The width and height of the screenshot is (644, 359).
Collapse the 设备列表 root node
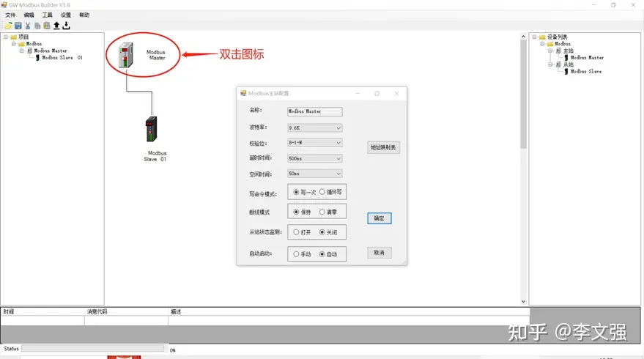pos(534,37)
